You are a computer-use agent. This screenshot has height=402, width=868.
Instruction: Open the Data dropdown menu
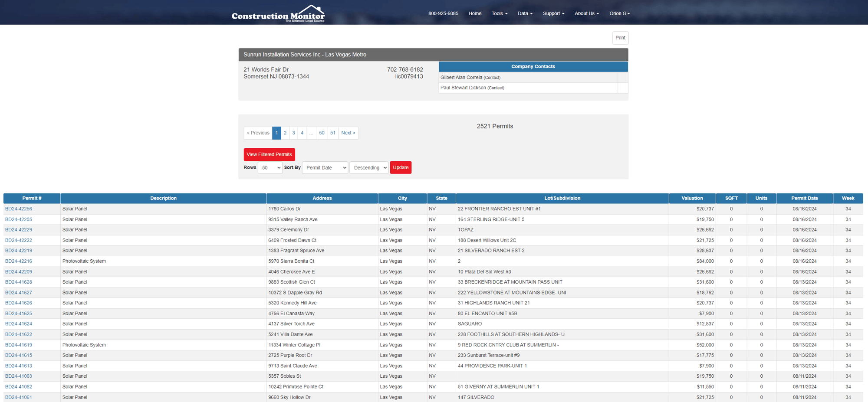pos(525,13)
